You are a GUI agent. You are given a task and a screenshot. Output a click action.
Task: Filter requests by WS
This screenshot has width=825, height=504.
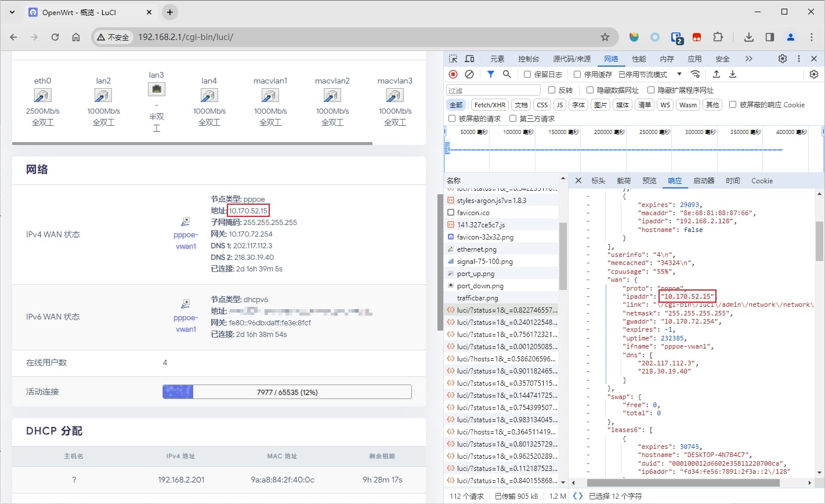665,104
